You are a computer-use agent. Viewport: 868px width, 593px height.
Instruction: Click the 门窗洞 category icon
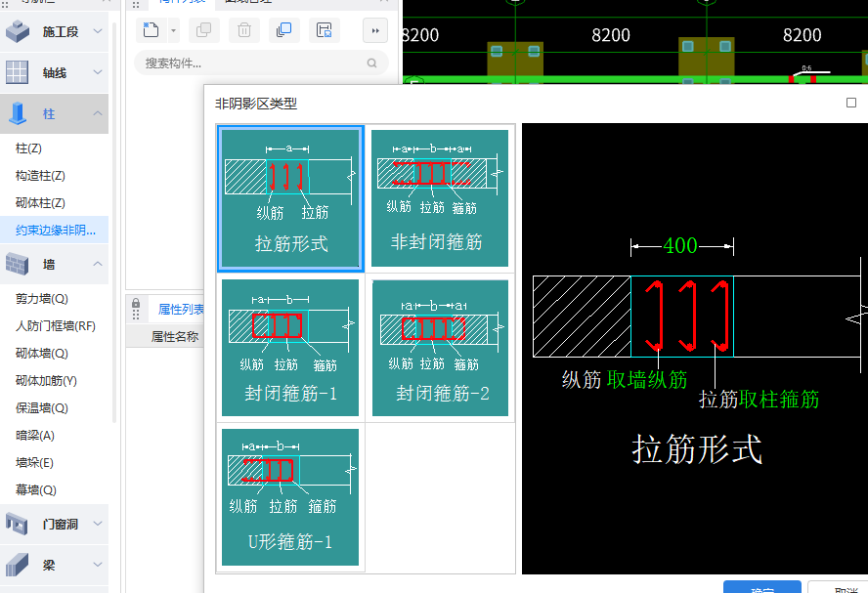click(x=17, y=524)
